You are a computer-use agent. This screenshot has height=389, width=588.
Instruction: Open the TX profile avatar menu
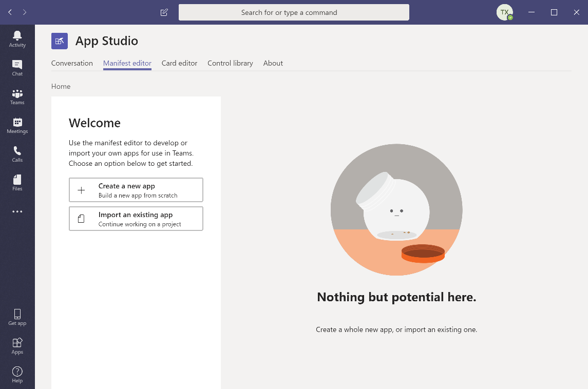pos(505,12)
